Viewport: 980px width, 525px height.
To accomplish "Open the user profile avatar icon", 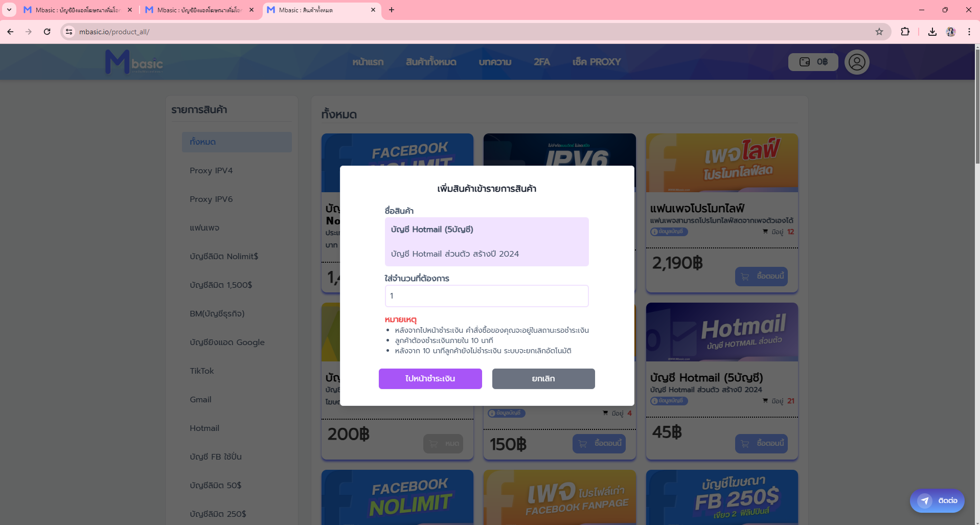I will pyautogui.click(x=857, y=62).
